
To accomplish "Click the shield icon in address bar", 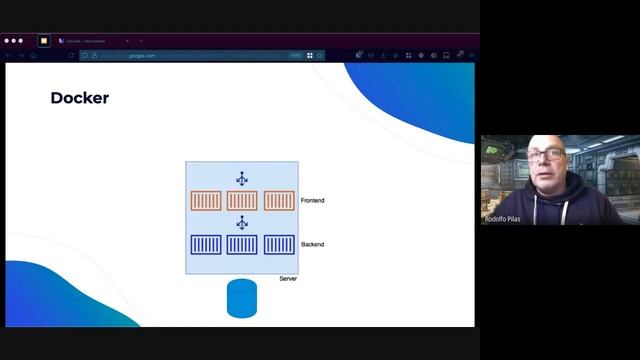I will tap(85, 56).
